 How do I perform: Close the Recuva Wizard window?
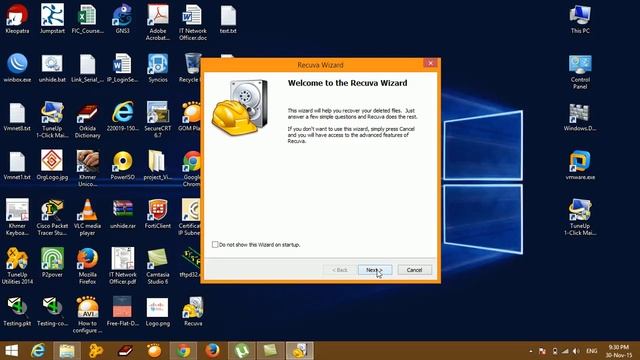point(430,63)
